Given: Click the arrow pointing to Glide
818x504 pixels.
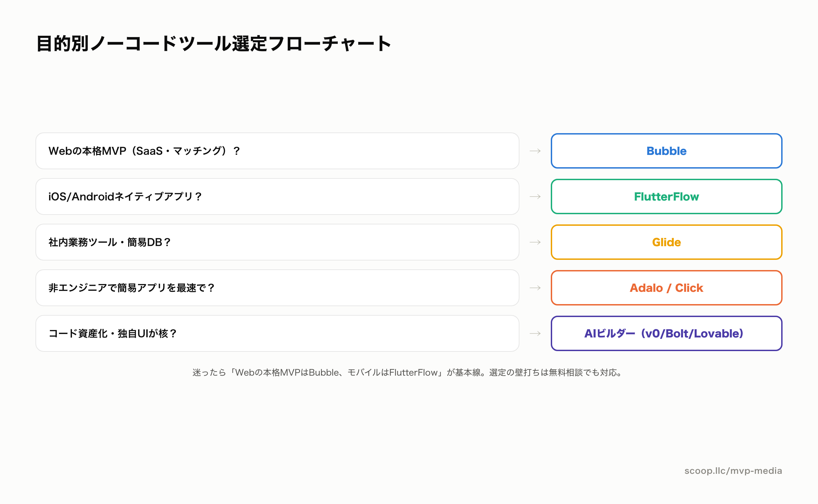Looking at the screenshot, I should point(535,242).
